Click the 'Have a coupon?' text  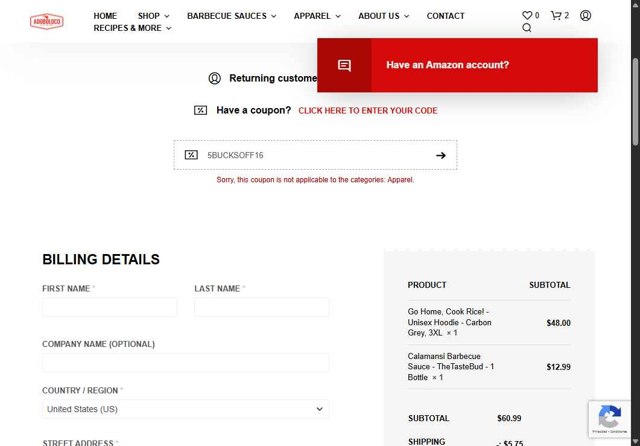tap(253, 110)
